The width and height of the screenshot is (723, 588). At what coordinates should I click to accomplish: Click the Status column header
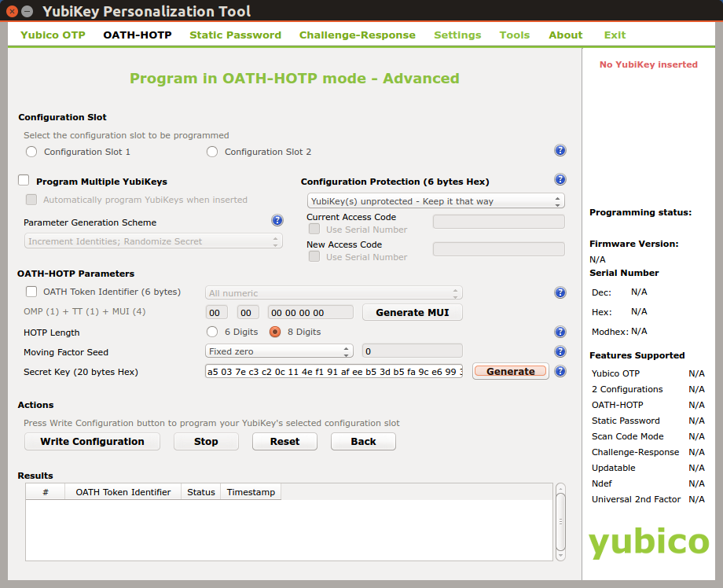(x=201, y=492)
